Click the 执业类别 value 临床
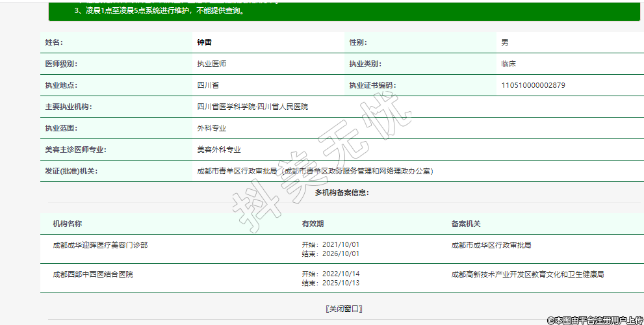Screen dimensions: 644x325 [509, 64]
